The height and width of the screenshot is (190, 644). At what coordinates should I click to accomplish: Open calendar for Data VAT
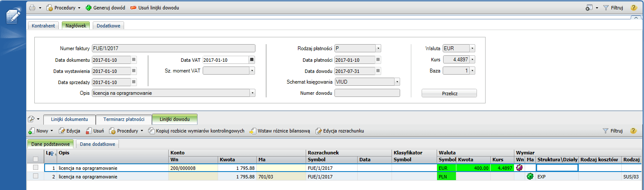[x=252, y=60]
